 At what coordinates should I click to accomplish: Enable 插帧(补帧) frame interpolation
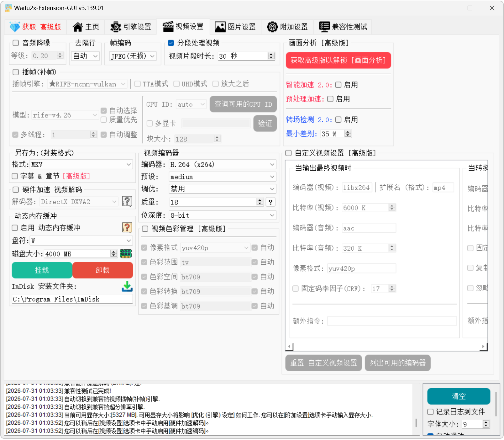[16, 72]
